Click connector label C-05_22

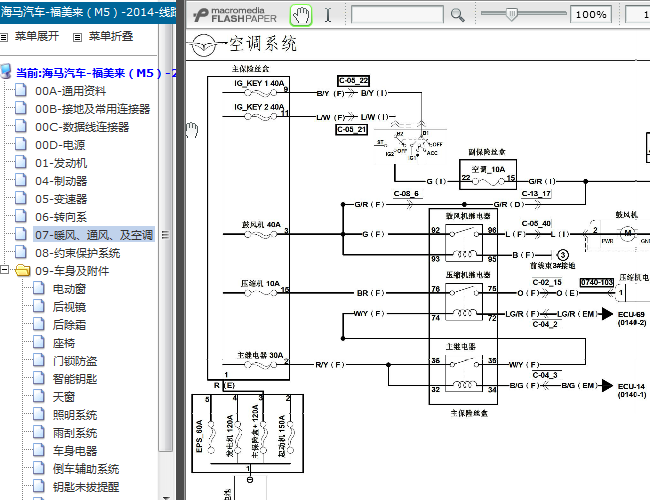coord(354,80)
